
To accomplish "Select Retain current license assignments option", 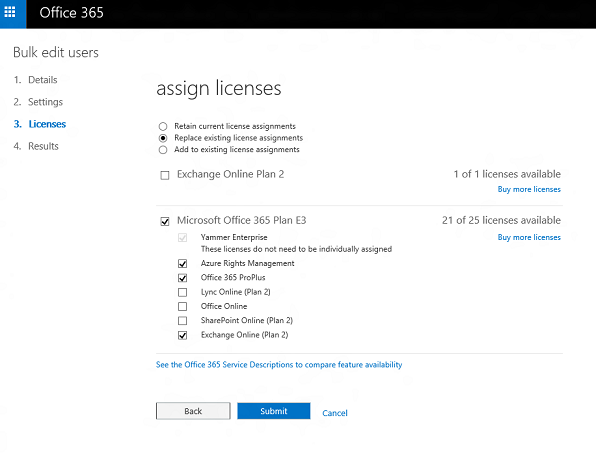I will coord(163,126).
